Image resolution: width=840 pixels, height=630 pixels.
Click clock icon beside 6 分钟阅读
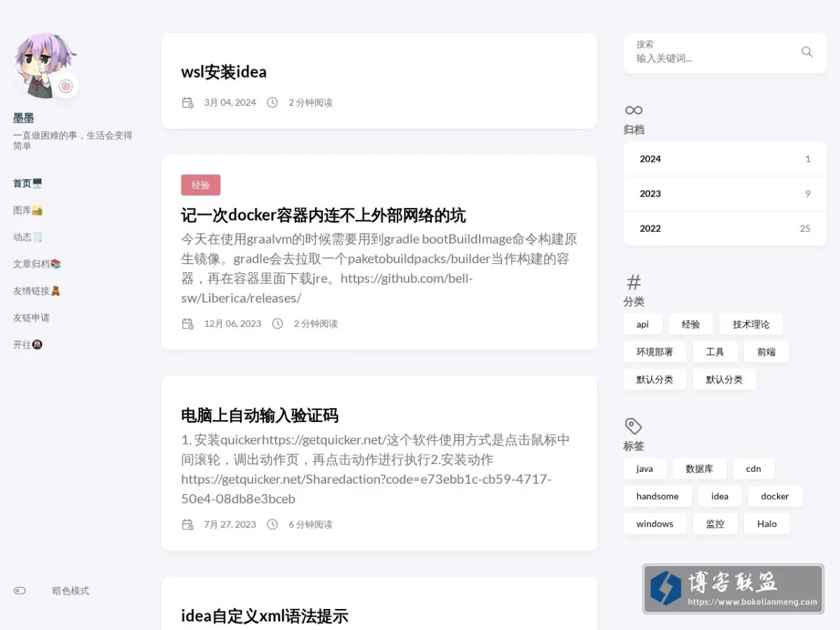pyautogui.click(x=272, y=524)
